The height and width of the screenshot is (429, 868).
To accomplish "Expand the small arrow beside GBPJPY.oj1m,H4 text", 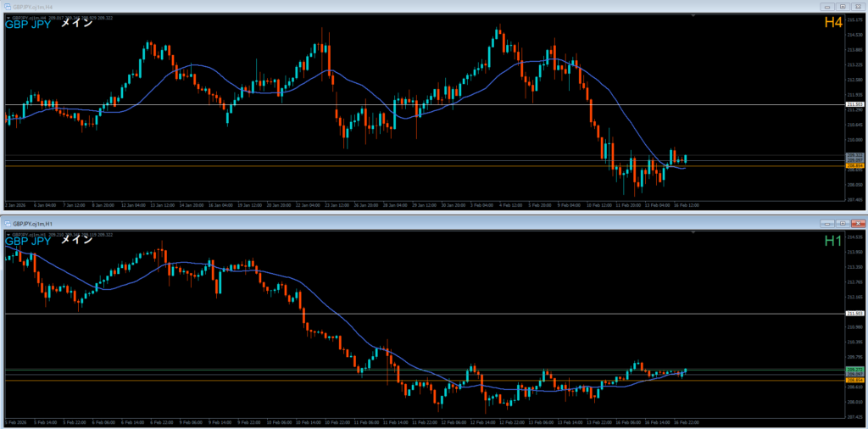I will coord(7,18).
